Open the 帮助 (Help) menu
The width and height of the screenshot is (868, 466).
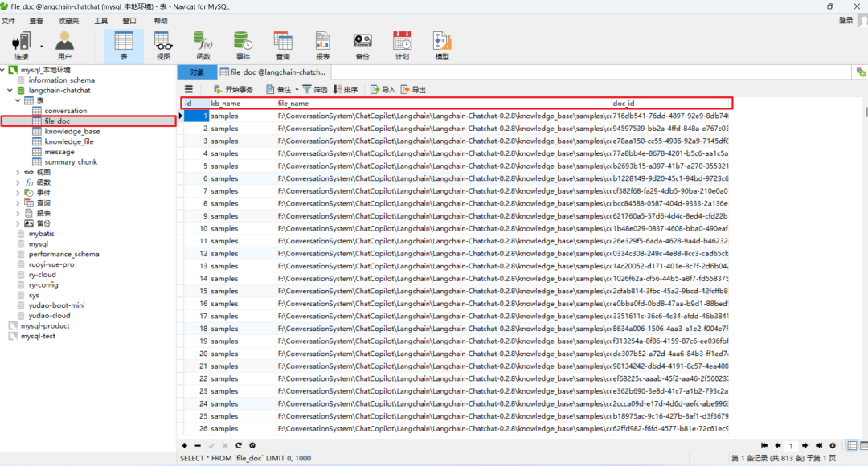161,21
